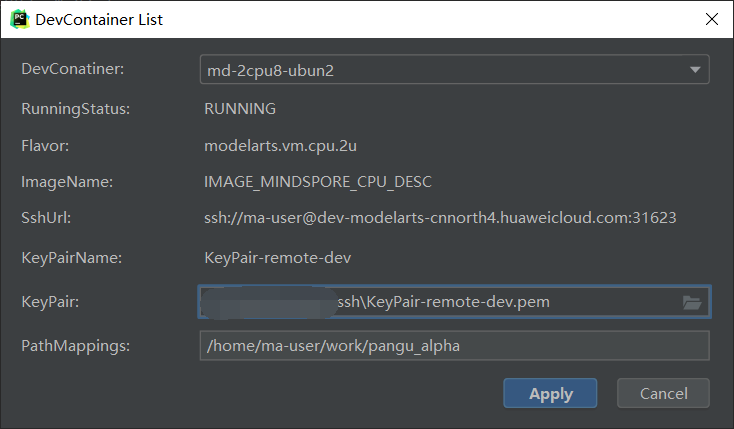This screenshot has width=734, height=429.
Task: Click the KeyPair label
Action: 50,302
